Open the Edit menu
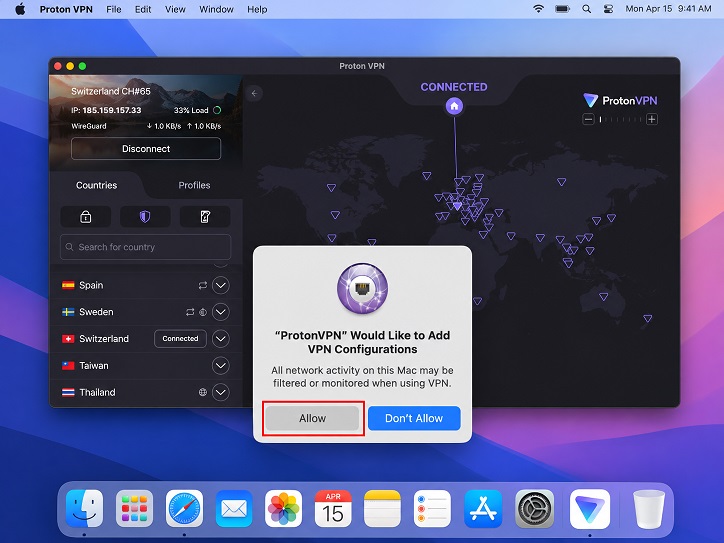This screenshot has width=724, height=543. (x=143, y=9)
